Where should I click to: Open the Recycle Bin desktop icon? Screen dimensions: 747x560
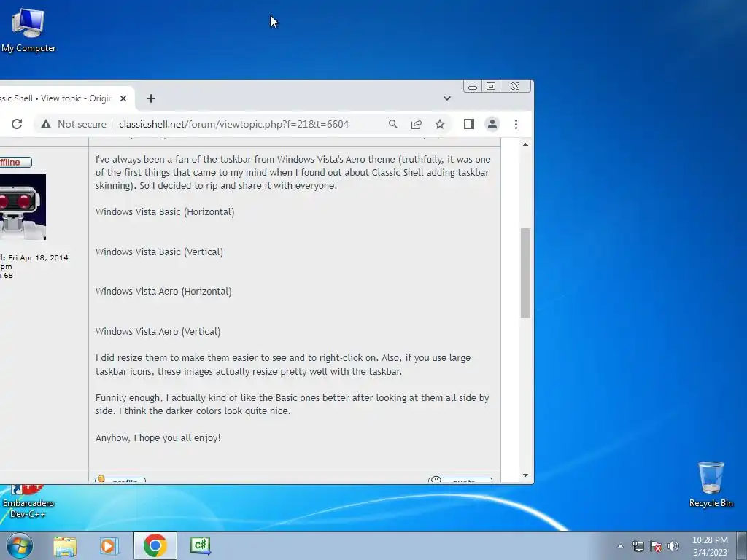tap(711, 484)
